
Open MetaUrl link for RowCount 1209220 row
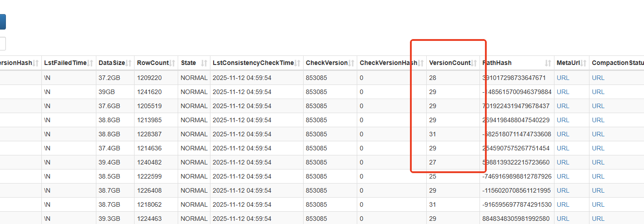(563, 78)
